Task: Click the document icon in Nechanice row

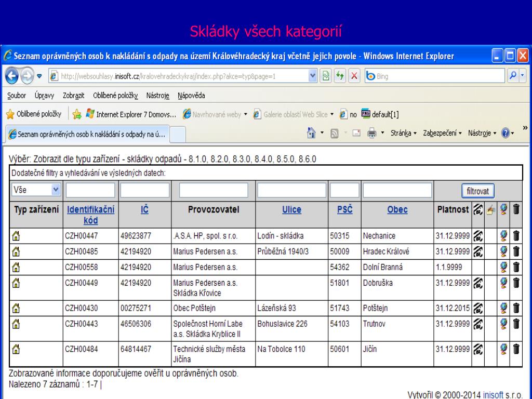Action: click(x=478, y=235)
